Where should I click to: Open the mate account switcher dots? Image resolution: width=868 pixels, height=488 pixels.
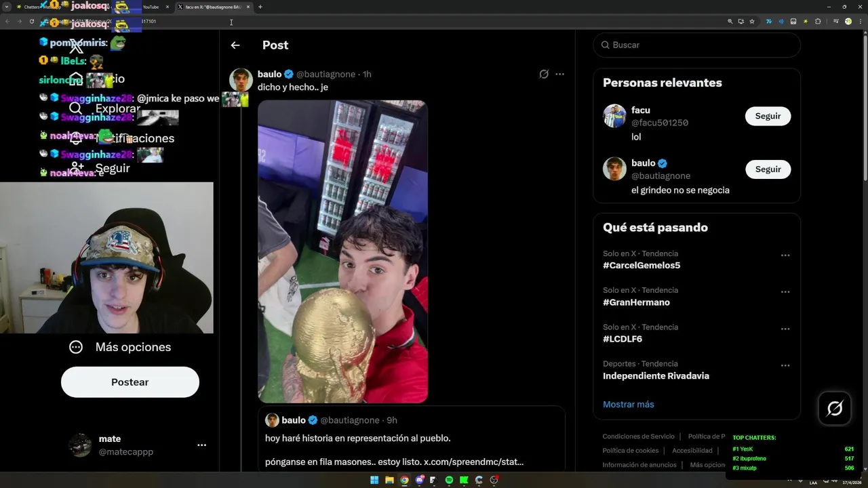tap(201, 445)
